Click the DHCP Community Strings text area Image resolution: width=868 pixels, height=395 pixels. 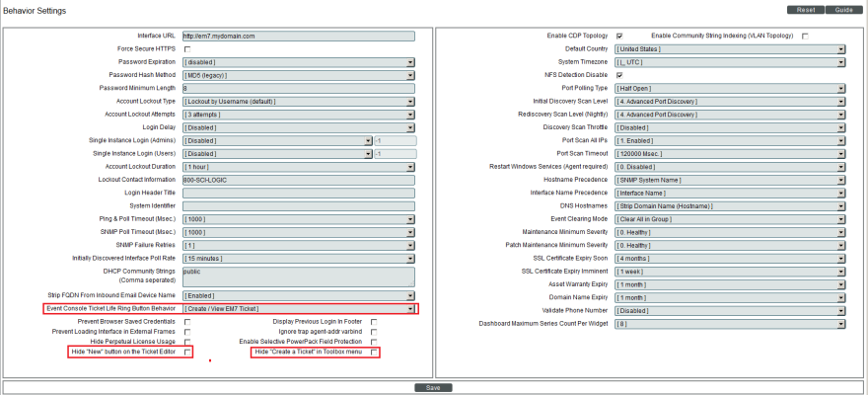(x=298, y=276)
